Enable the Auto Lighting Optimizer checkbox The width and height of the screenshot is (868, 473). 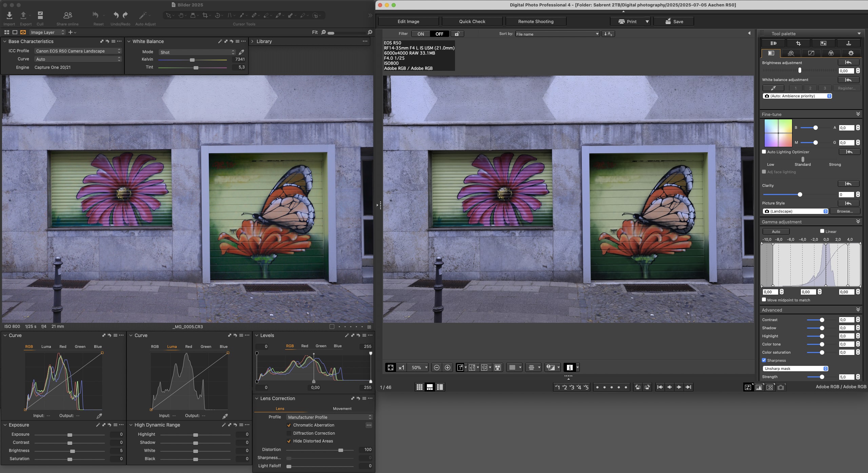[x=764, y=152]
